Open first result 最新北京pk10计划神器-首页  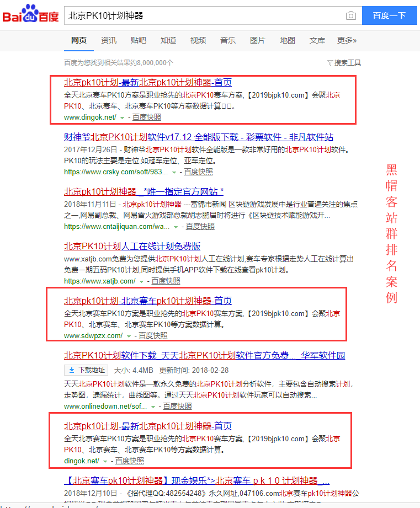[x=148, y=82]
